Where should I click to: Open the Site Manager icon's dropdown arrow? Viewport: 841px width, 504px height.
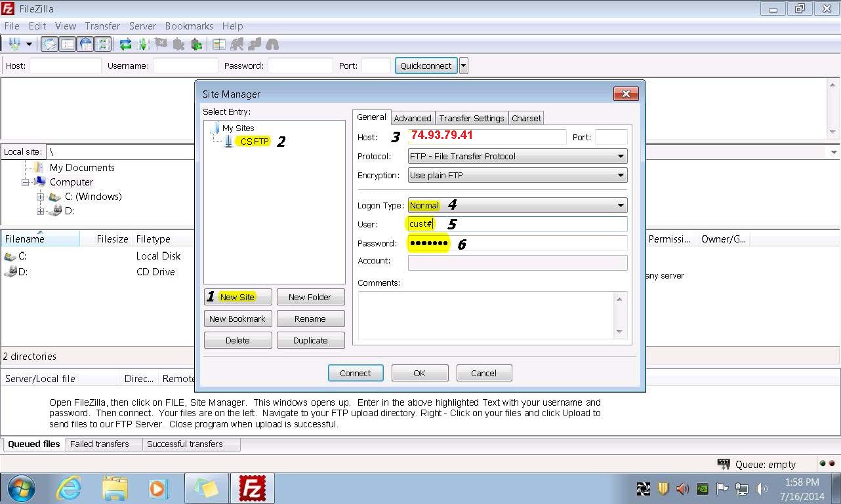(x=29, y=45)
